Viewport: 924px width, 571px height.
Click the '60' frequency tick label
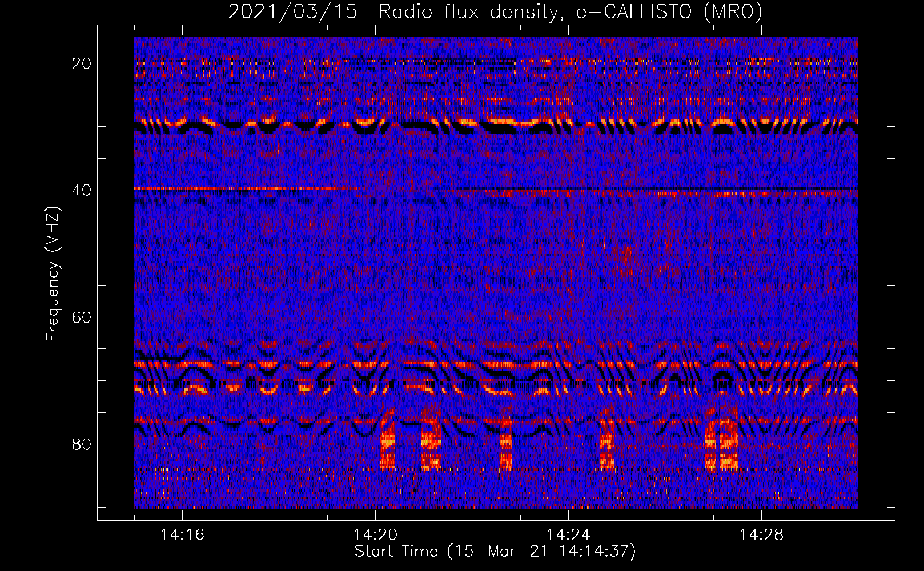pos(82,317)
